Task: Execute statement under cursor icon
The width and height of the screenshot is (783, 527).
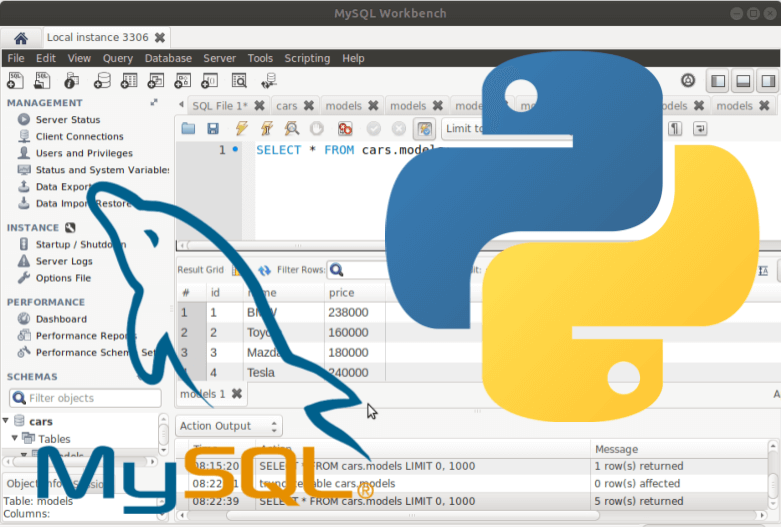Action: [267, 129]
